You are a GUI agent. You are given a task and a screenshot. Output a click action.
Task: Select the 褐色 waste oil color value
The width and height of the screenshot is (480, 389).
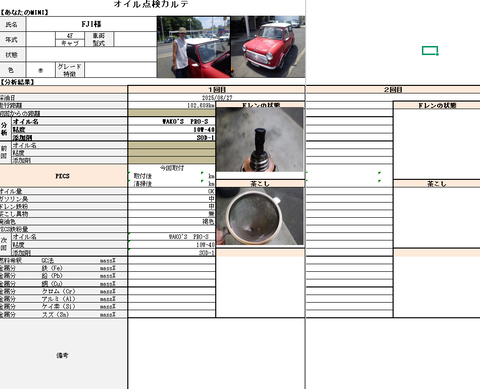(x=208, y=221)
